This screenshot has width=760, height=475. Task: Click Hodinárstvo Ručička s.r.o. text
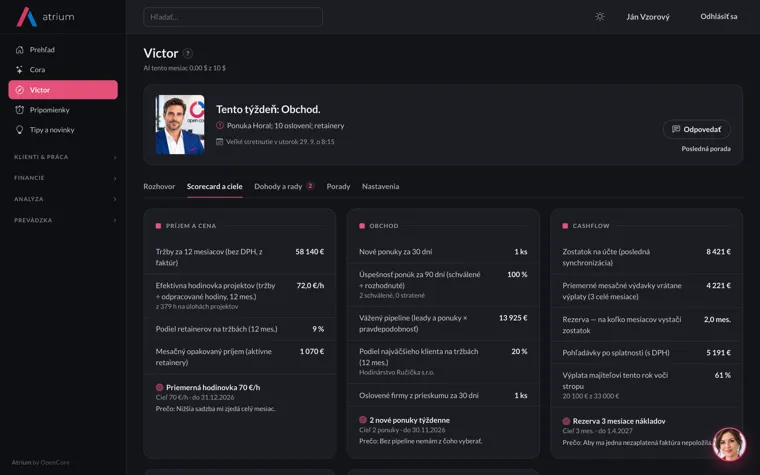click(396, 373)
